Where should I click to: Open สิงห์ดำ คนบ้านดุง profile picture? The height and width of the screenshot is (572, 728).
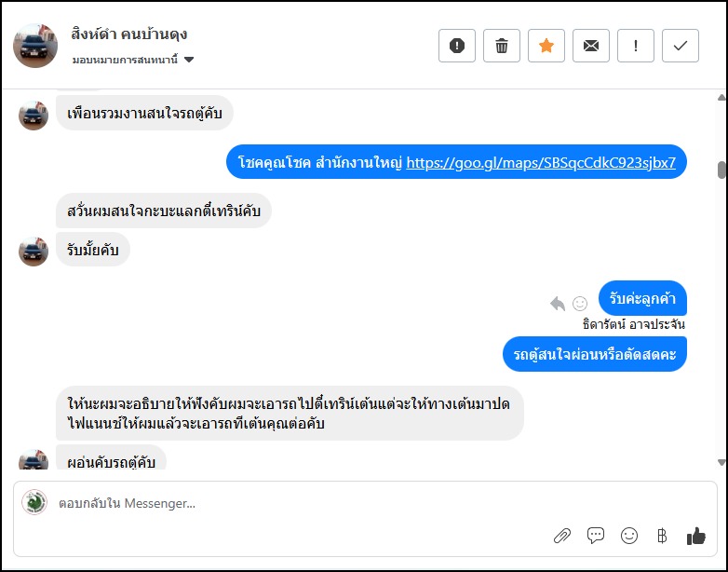click(x=36, y=47)
